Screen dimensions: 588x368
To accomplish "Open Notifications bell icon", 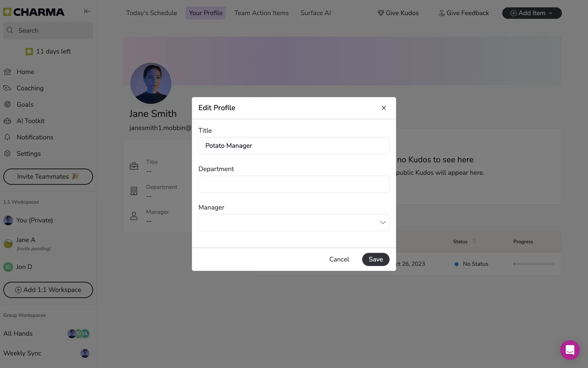I will [7, 137].
